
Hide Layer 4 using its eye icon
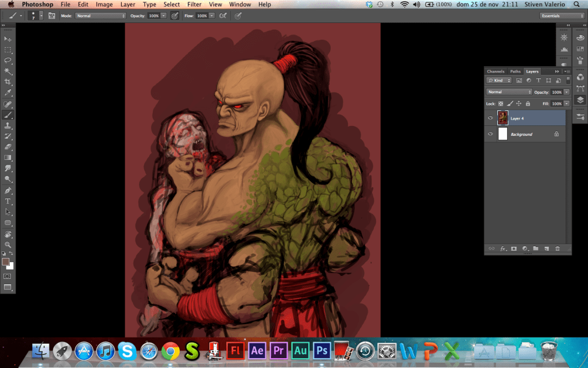[490, 118]
